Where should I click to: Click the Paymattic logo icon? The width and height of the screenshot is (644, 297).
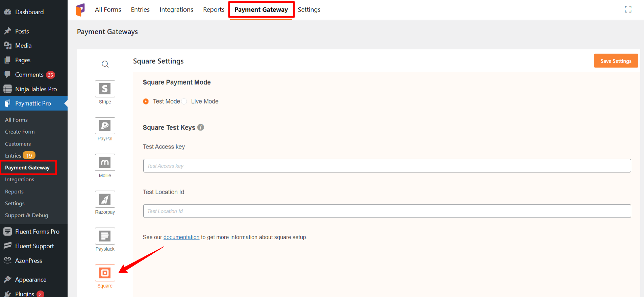[x=80, y=9]
